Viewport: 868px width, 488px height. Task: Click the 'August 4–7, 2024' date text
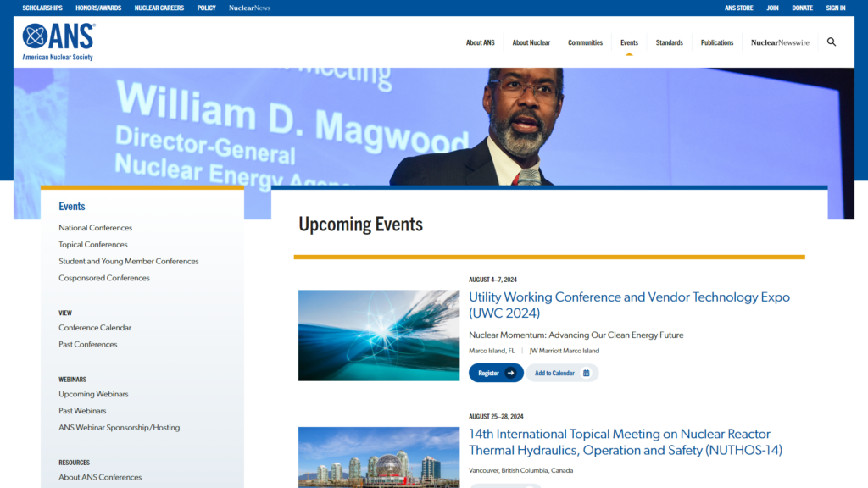click(492, 280)
